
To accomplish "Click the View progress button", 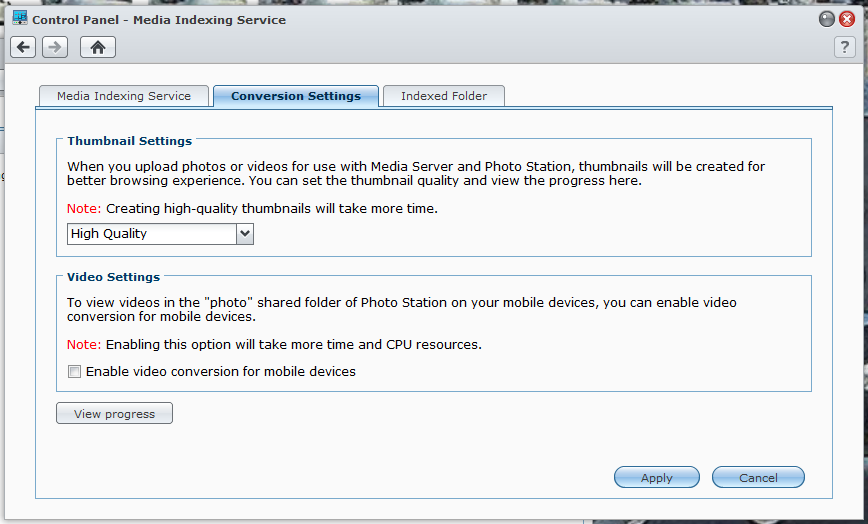I will (115, 413).
